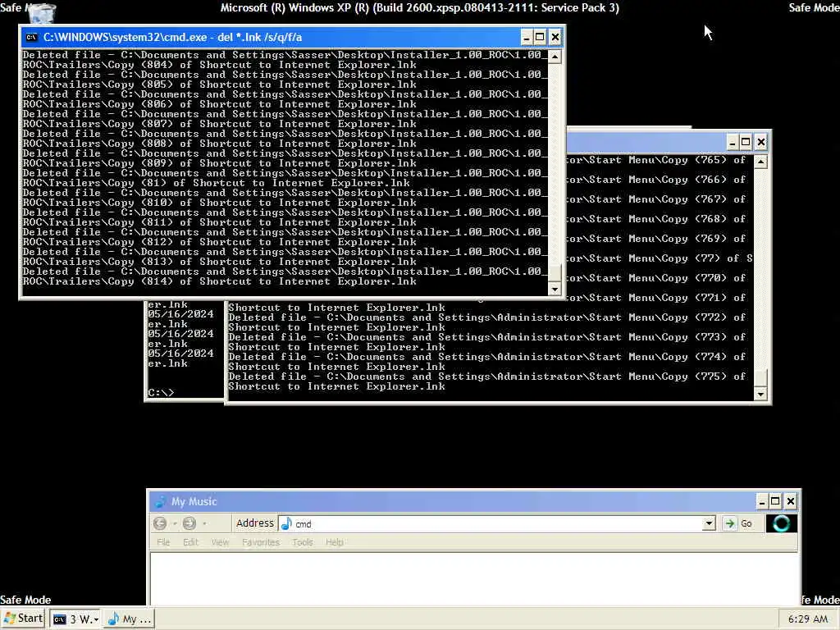The image size is (840, 630).
Task: Maximize the del *.lnk cmd window
Action: pos(540,37)
